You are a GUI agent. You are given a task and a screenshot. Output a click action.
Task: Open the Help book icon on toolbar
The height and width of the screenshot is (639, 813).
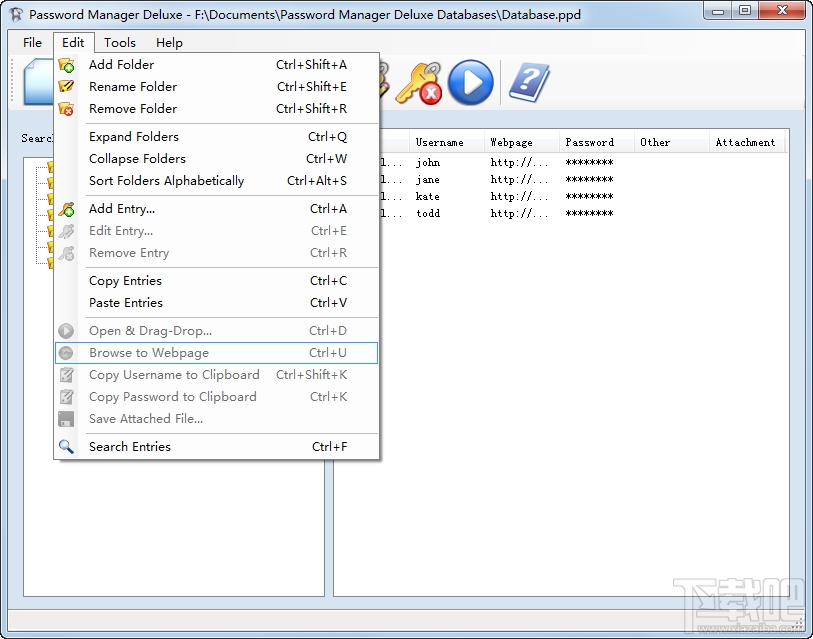pyautogui.click(x=530, y=84)
